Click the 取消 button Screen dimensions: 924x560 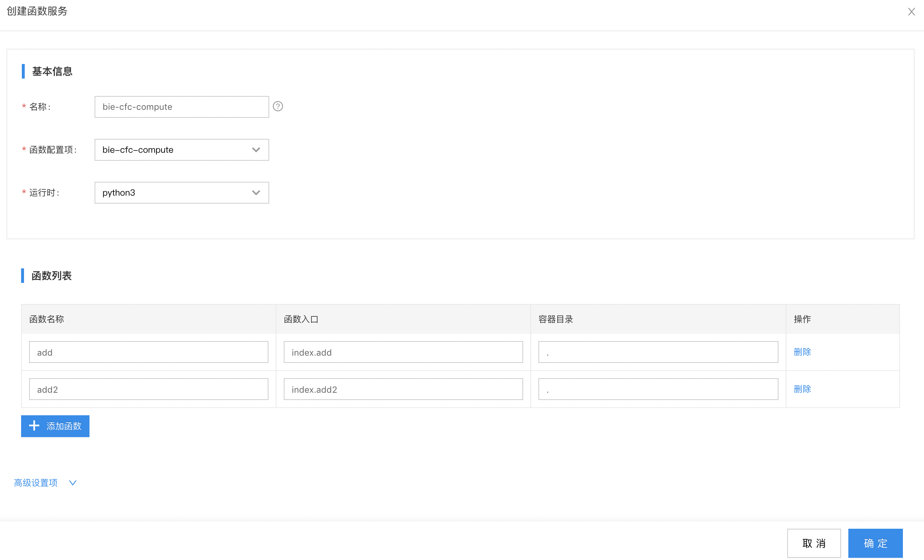click(814, 544)
